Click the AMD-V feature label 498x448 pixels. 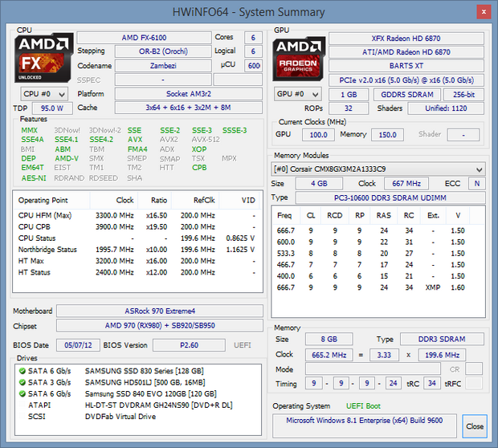pyautogui.click(x=67, y=158)
